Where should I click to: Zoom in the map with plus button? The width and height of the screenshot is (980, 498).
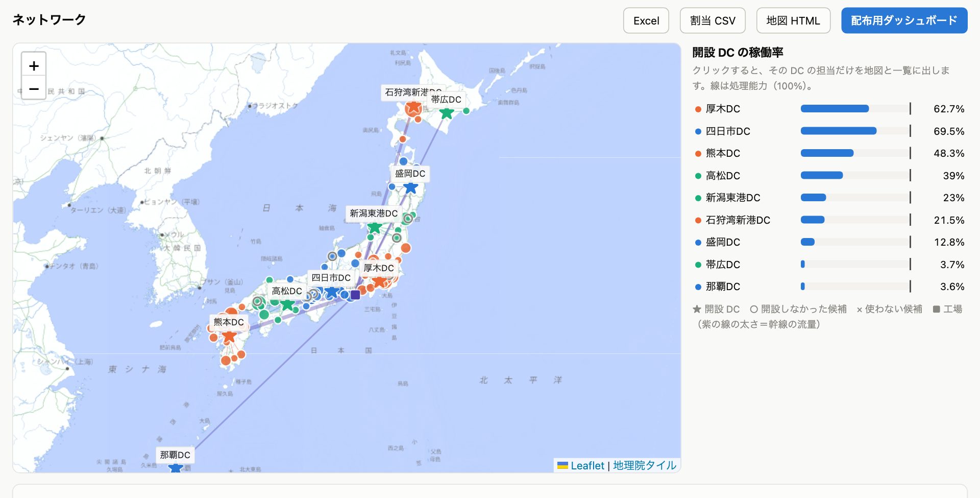[34, 65]
